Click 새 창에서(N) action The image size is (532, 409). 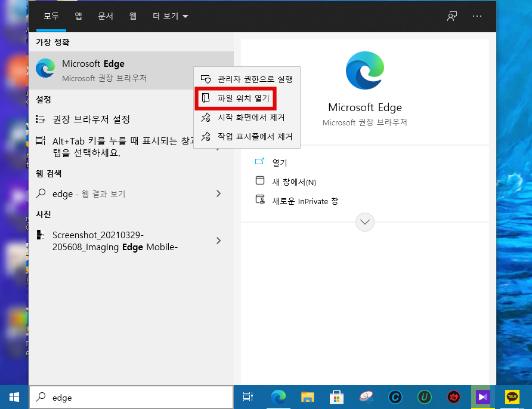[294, 182]
